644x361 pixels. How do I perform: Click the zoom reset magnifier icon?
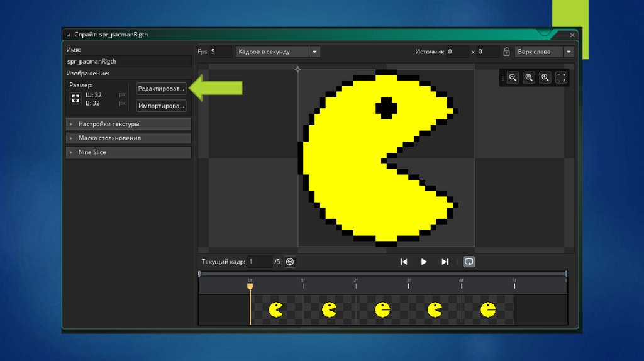(x=529, y=77)
